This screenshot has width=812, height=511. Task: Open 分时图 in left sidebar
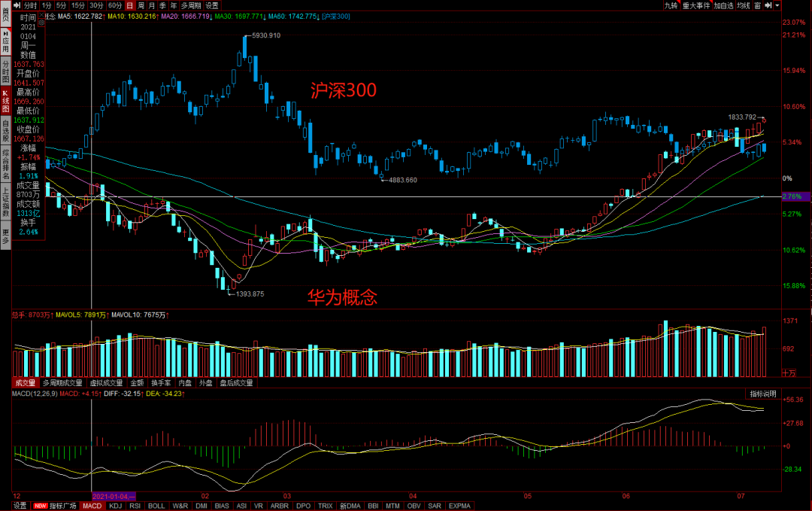point(6,71)
